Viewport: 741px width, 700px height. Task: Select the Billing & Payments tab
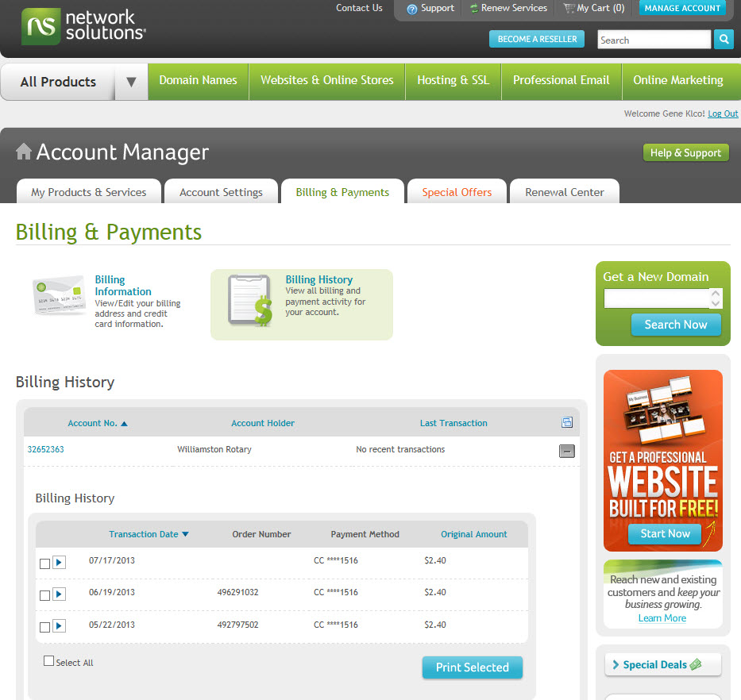pyautogui.click(x=342, y=191)
